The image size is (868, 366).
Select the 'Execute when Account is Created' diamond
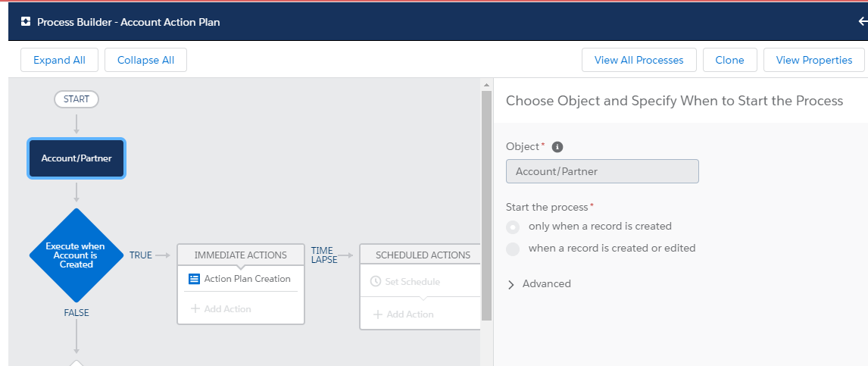pyautogui.click(x=76, y=255)
